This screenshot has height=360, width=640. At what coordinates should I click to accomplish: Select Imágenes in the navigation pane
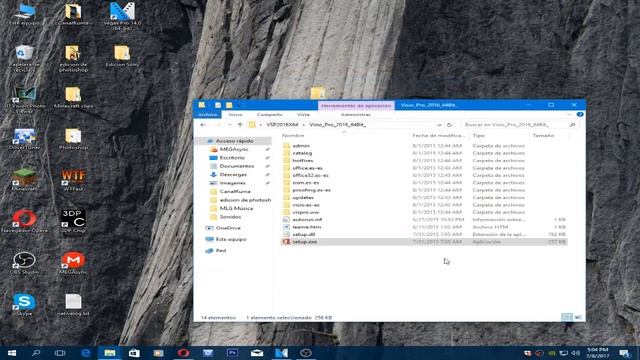[x=233, y=183]
